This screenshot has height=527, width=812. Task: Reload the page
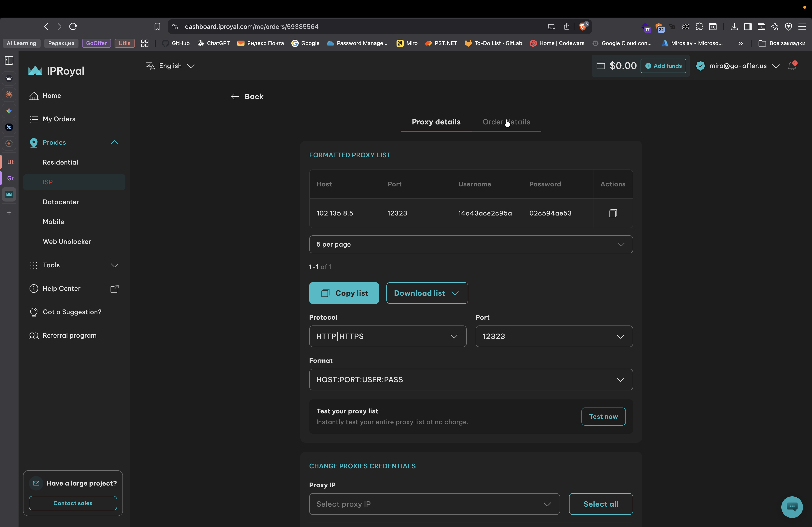tap(73, 27)
